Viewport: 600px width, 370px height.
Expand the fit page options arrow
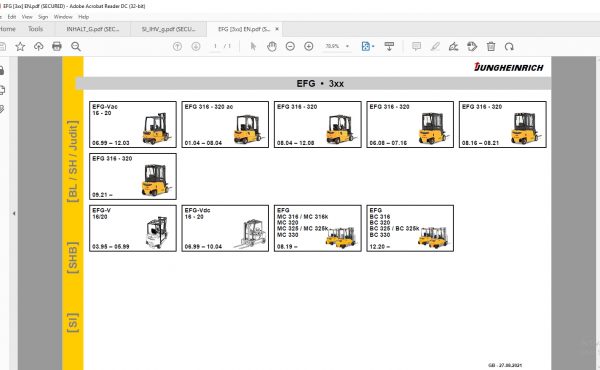pyautogui.click(x=373, y=47)
